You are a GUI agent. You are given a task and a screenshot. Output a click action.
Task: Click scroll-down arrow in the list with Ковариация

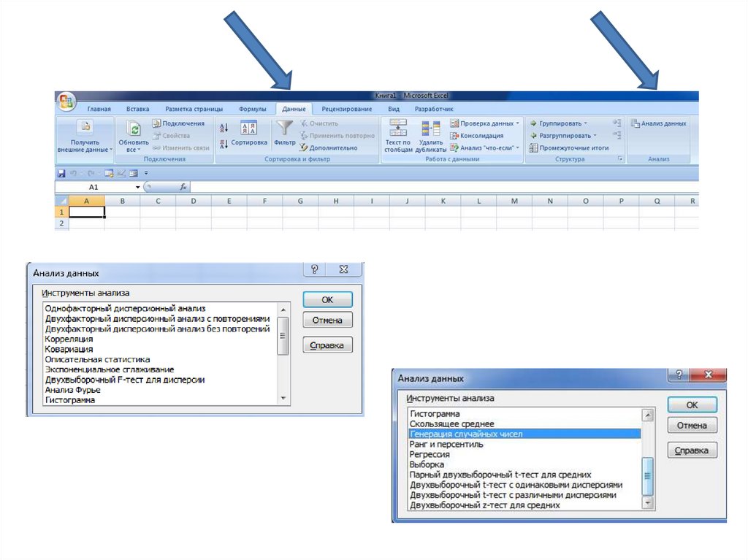(x=283, y=398)
